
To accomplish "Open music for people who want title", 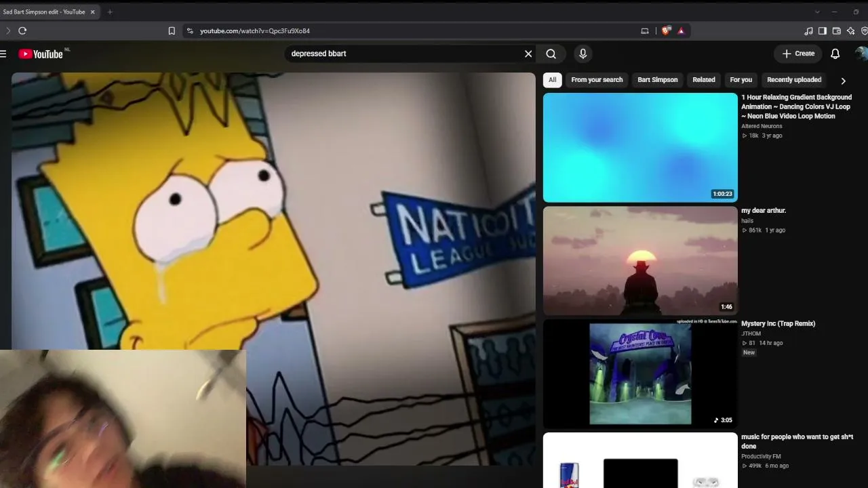I will (797, 441).
